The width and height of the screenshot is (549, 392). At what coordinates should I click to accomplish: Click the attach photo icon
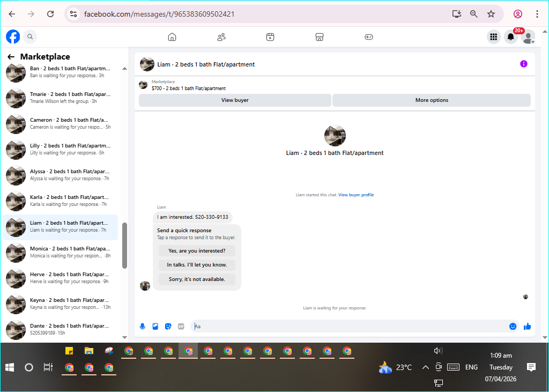click(x=155, y=327)
